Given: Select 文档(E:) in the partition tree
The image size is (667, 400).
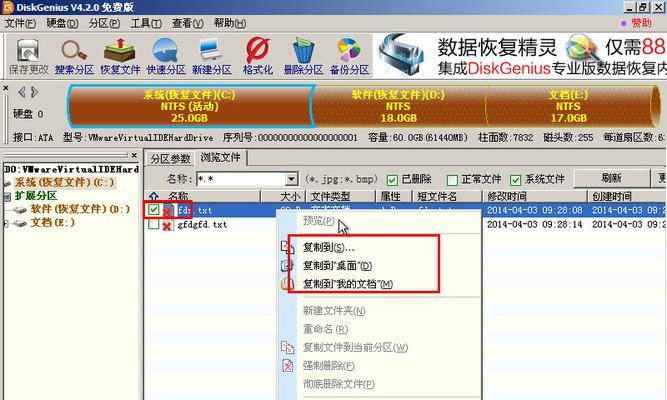Looking at the screenshot, I should [x=53, y=223].
